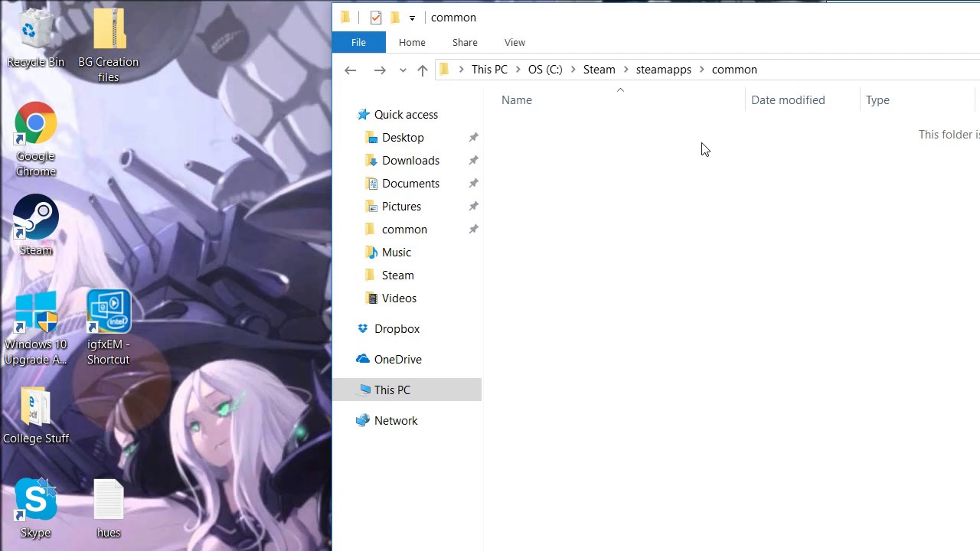The width and height of the screenshot is (980, 551).
Task: Click pin icon next to Desktop
Action: (x=473, y=138)
